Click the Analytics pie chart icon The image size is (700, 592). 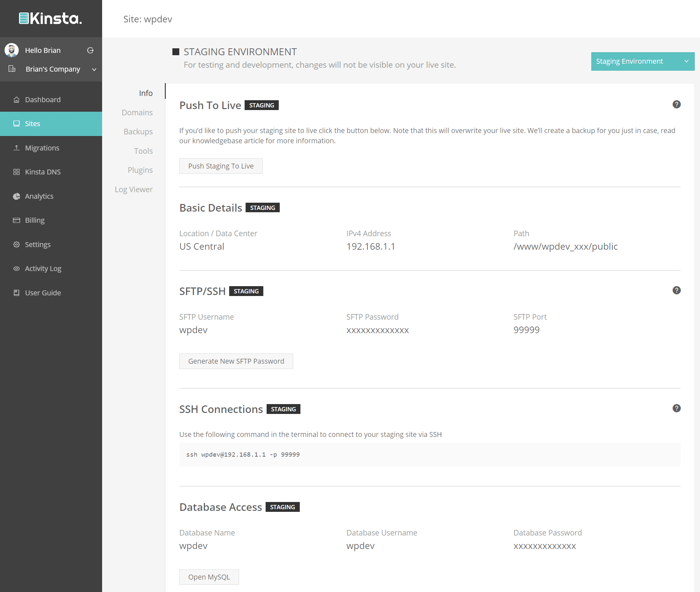point(16,196)
